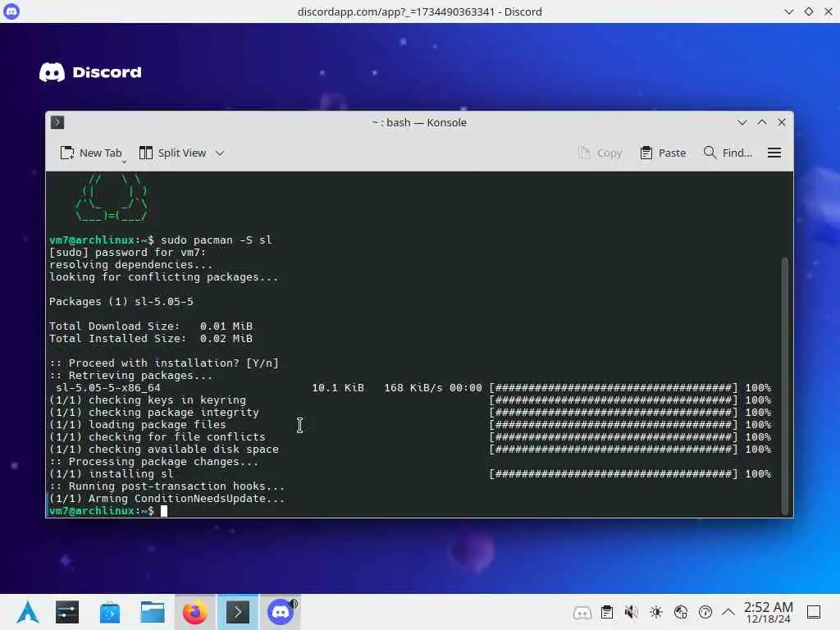840x630 pixels.
Task: Open System Settings from the taskbar
Action: (x=67, y=612)
